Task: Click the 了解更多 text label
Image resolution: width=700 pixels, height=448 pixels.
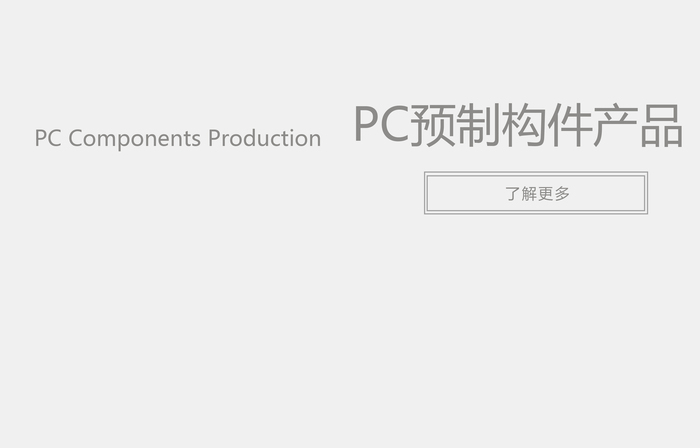Action: click(x=538, y=194)
